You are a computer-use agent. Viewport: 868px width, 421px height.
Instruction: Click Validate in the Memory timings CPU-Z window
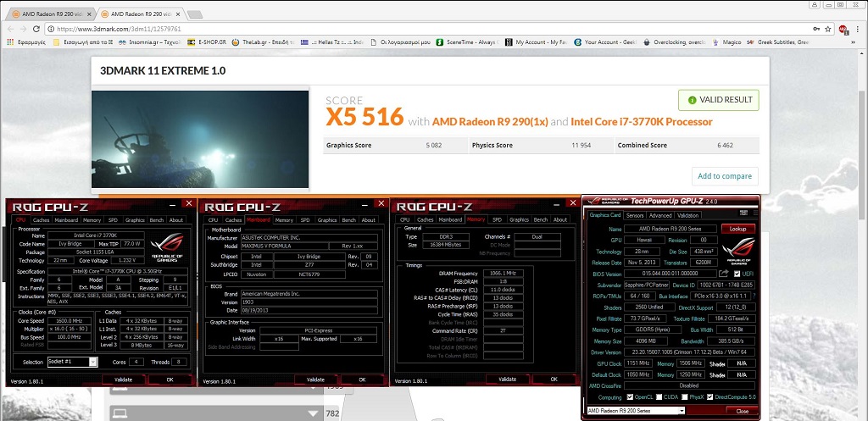[x=507, y=379]
